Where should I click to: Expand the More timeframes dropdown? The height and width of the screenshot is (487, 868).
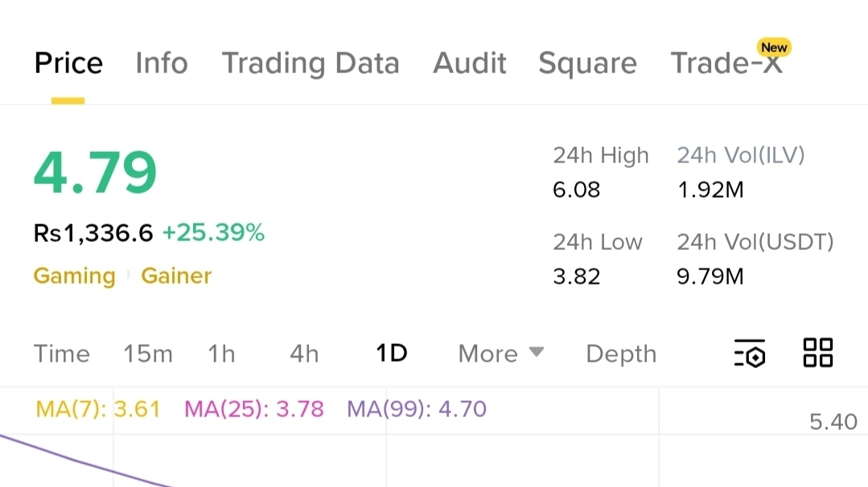tap(500, 354)
